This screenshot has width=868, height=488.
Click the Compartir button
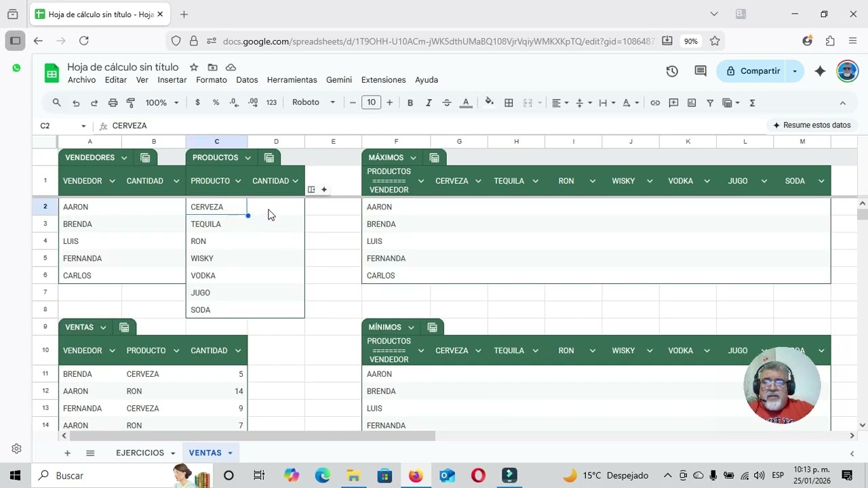tap(753, 71)
